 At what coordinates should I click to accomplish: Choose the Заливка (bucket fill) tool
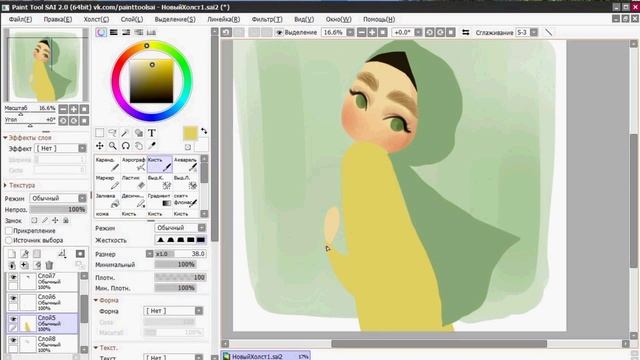pos(107,200)
